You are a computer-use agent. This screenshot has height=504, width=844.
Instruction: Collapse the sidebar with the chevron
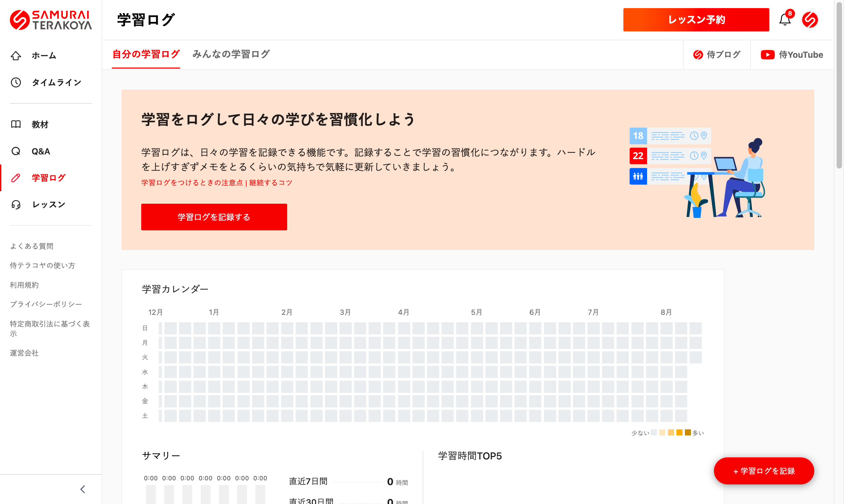pos(82,489)
